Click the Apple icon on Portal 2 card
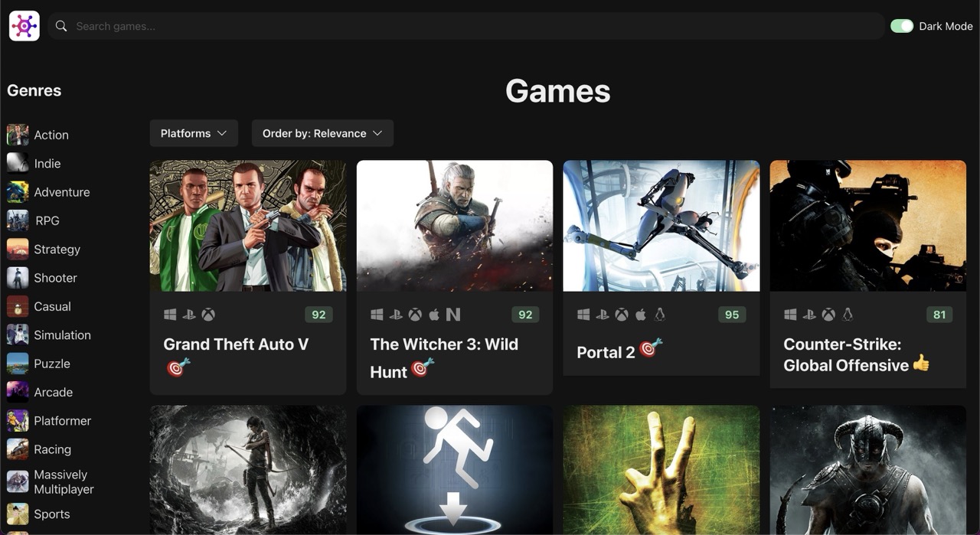The width and height of the screenshot is (980, 535). 641,315
